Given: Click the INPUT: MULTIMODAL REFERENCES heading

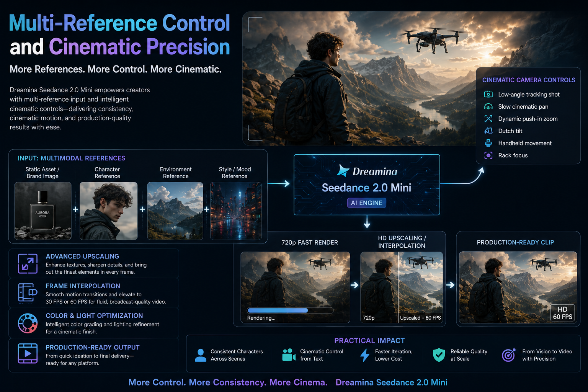Looking at the screenshot, I should 71,158.
